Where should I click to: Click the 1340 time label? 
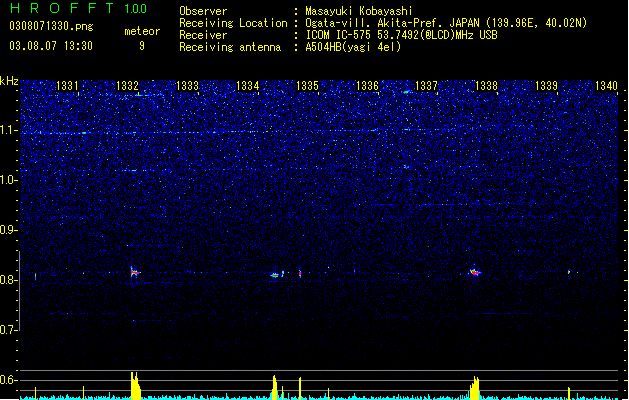click(606, 86)
